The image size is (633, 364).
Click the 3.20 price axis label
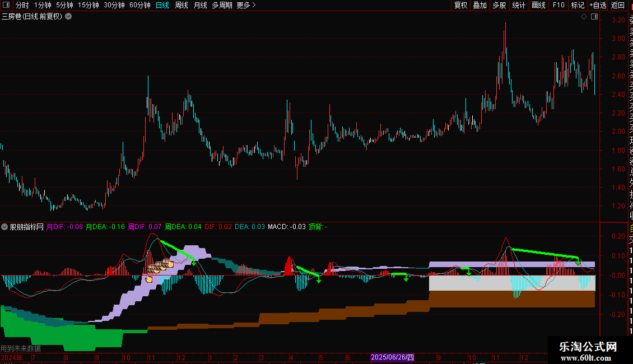click(x=618, y=20)
